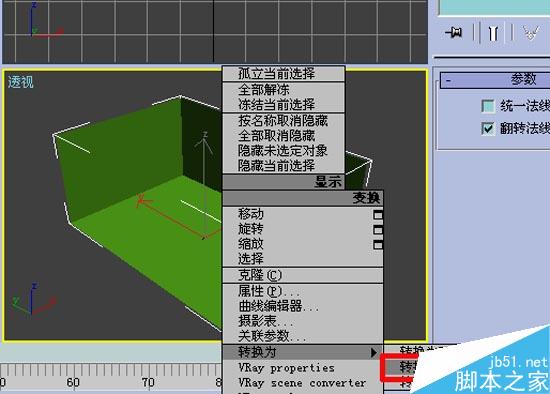The height and width of the screenshot is (394, 550).
Task: Choose 孤立当前选择 from the menu
Action: (x=283, y=74)
